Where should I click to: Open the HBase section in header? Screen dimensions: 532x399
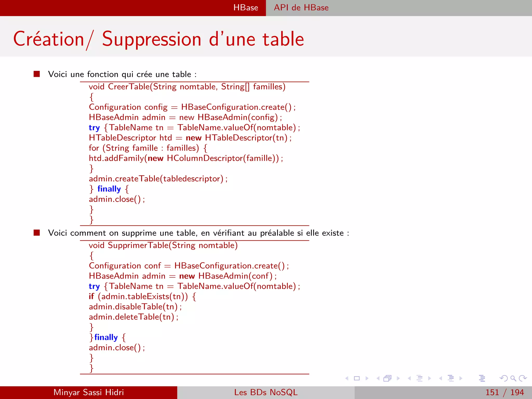[x=246, y=8]
